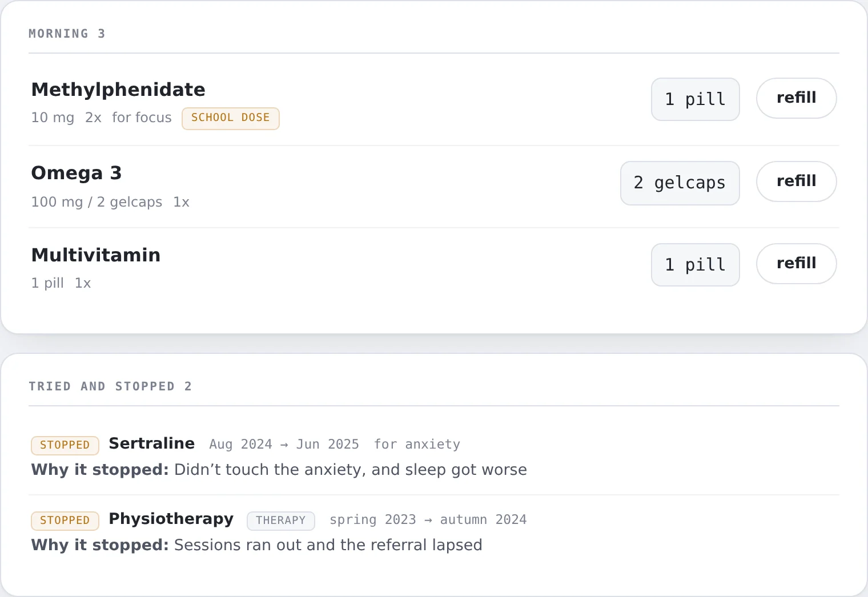The width and height of the screenshot is (868, 597).
Task: Click refill for Methylphenidate
Action: click(x=796, y=98)
